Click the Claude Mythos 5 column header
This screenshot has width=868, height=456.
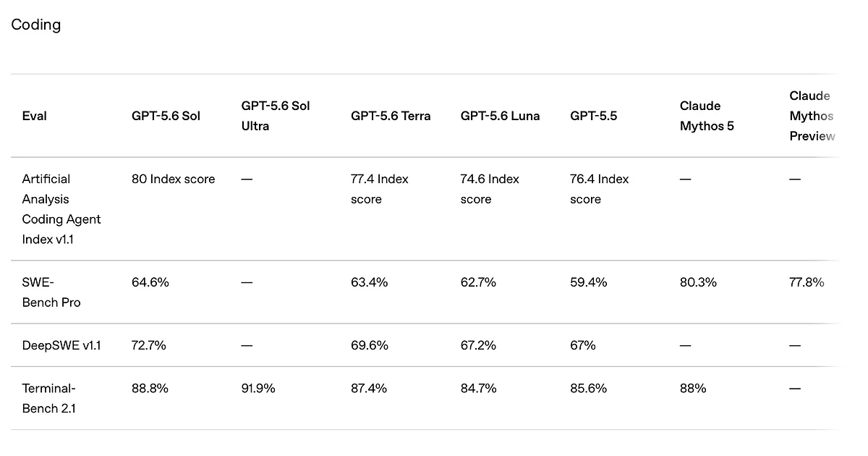[x=707, y=116]
